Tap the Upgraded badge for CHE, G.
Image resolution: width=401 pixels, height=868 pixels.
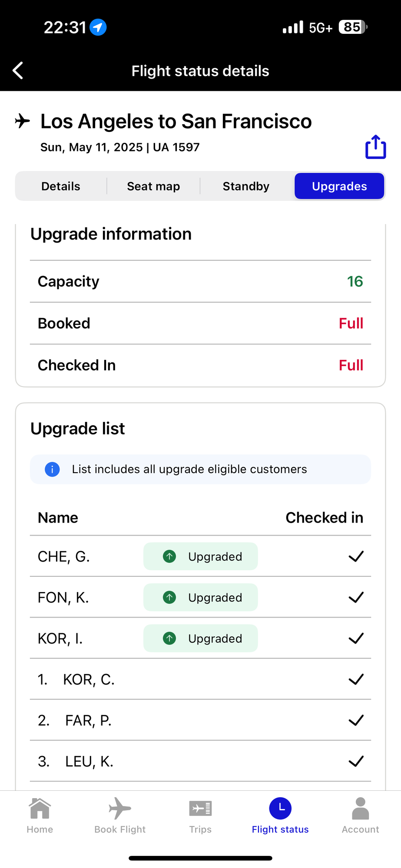pyautogui.click(x=201, y=556)
